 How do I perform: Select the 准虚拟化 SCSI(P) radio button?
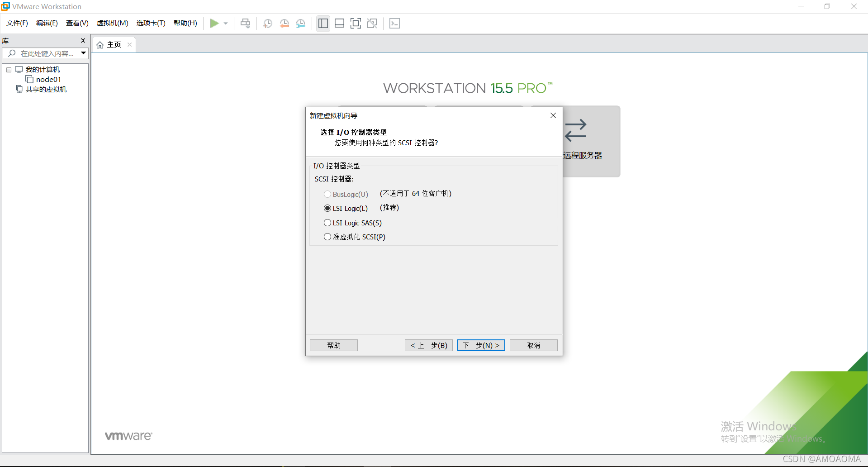(x=327, y=237)
